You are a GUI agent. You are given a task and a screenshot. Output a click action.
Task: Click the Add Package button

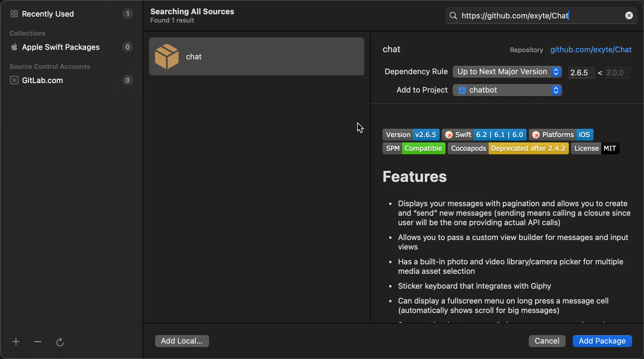(602, 341)
